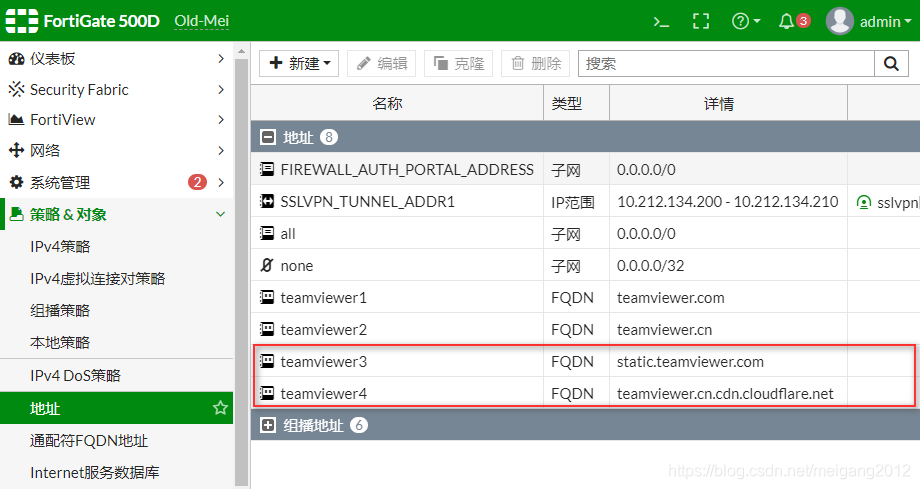The image size is (920, 489).
Task: Click teamviewer4 FQDN icon
Action: (x=267, y=393)
